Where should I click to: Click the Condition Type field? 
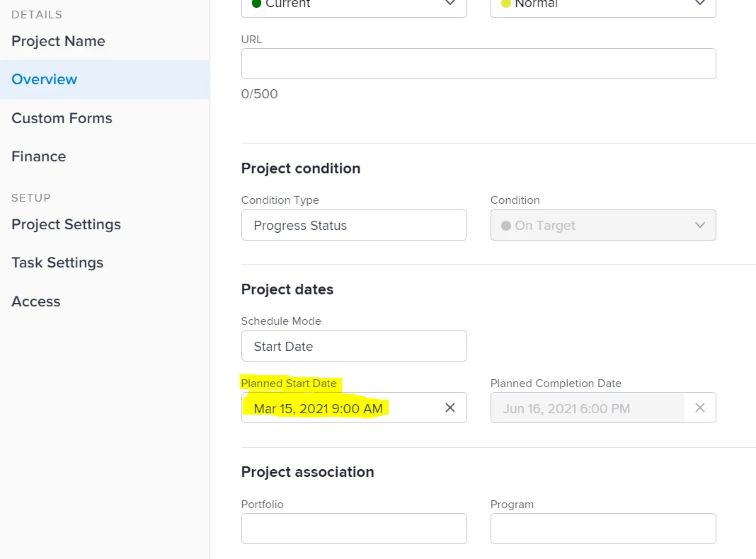tap(353, 225)
